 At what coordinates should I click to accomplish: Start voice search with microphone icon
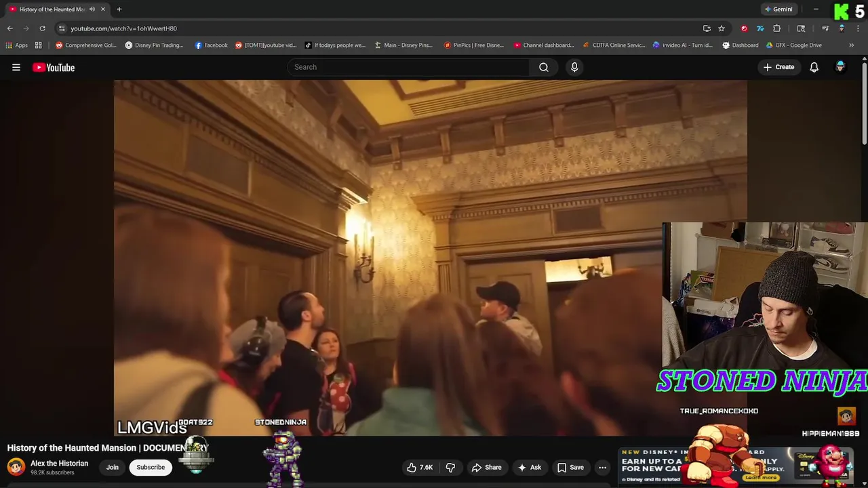point(574,67)
